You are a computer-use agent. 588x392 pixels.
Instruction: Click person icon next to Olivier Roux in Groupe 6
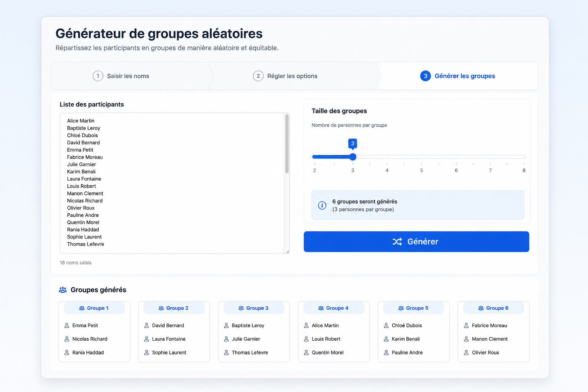point(466,353)
